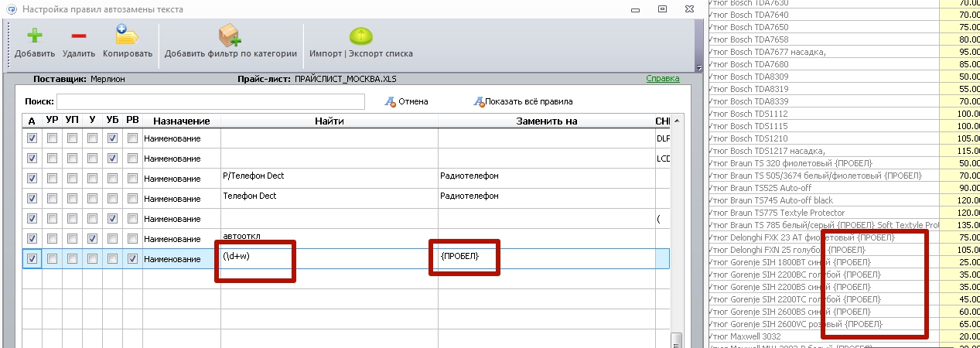Click the 135.00 price cell in the background list
This screenshot has height=348, width=980.
pyautogui.click(x=959, y=225)
